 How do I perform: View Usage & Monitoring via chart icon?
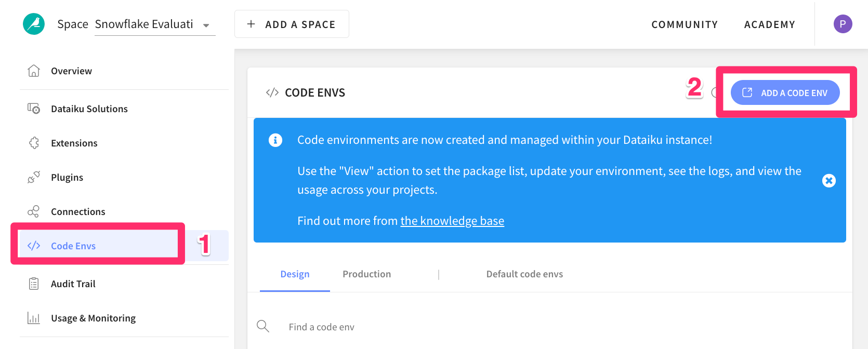(x=34, y=318)
